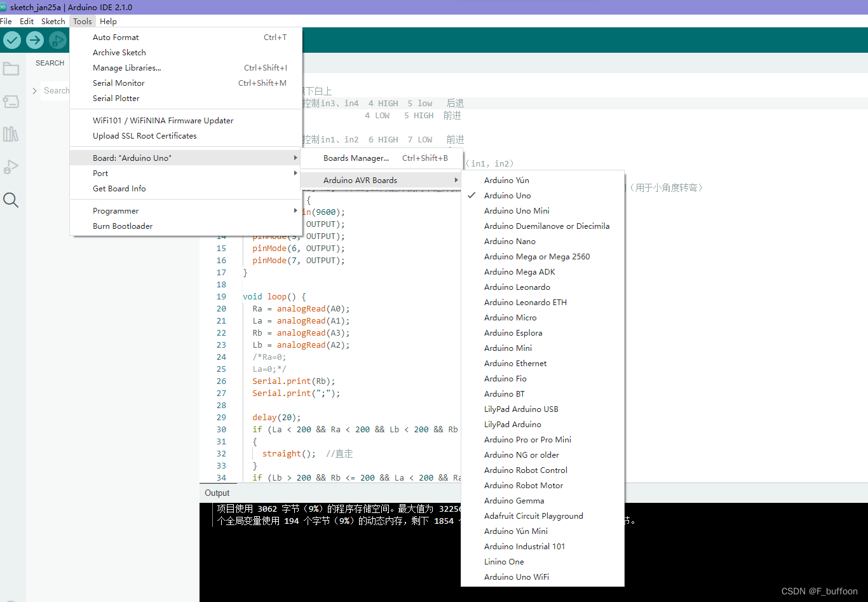
Task: Open WiFi101 / WiFiNINA Firmware Updater
Action: 186,120
